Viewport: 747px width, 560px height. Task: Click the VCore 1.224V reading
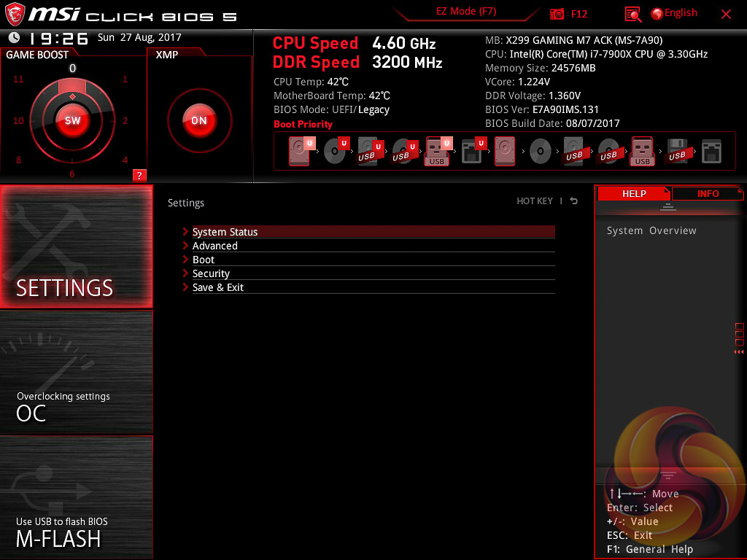click(517, 82)
